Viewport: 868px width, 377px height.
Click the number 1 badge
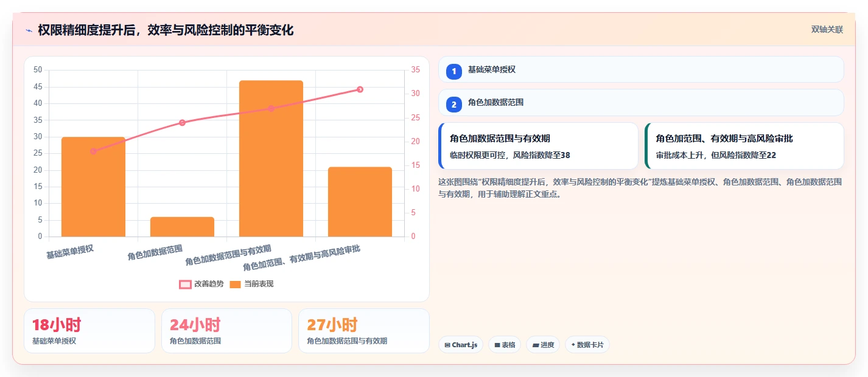point(453,72)
